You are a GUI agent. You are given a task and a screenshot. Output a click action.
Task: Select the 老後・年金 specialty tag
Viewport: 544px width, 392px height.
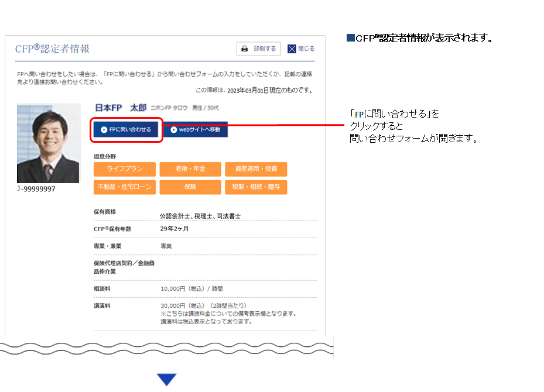point(190,169)
